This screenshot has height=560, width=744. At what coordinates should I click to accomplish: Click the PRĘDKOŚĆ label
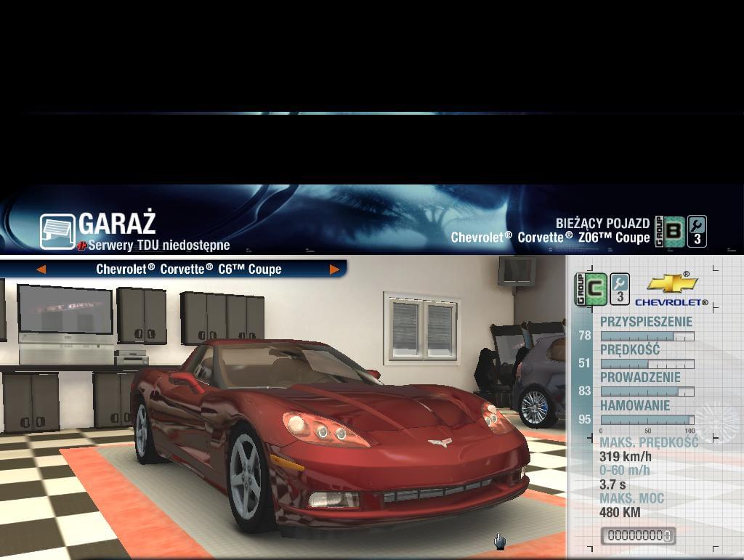630,350
